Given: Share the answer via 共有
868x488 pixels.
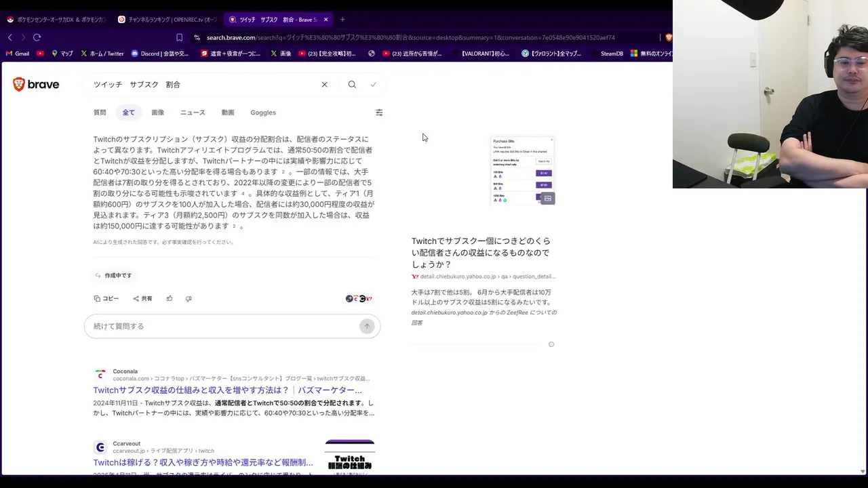Looking at the screenshot, I should [142, 298].
